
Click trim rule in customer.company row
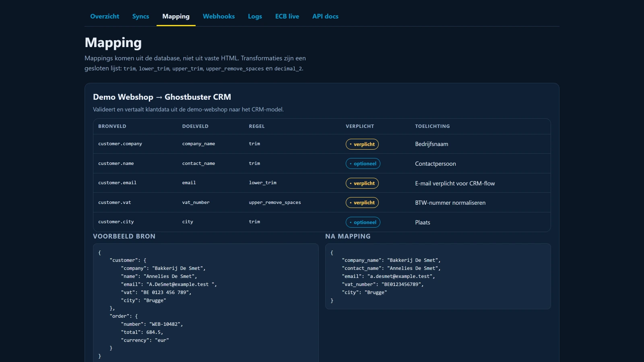point(254,144)
